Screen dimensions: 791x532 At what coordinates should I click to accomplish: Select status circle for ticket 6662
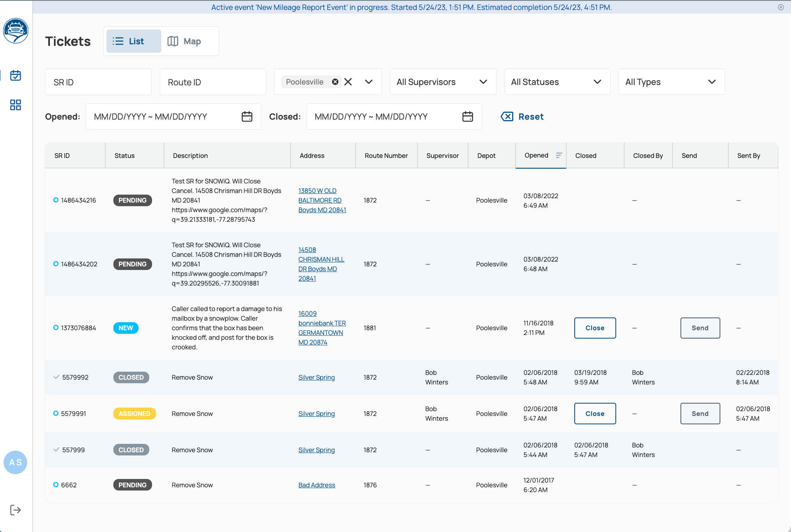56,485
